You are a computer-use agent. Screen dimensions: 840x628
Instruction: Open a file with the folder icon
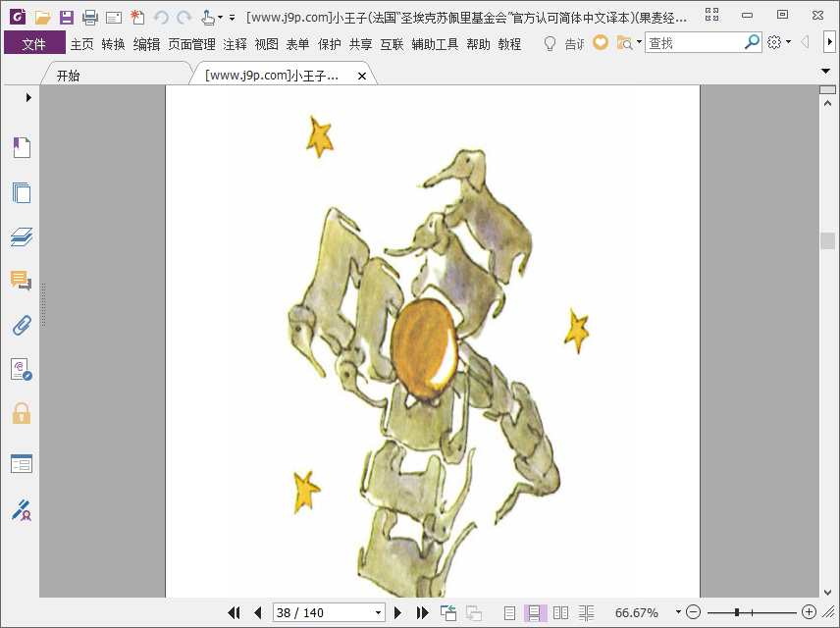(x=42, y=17)
